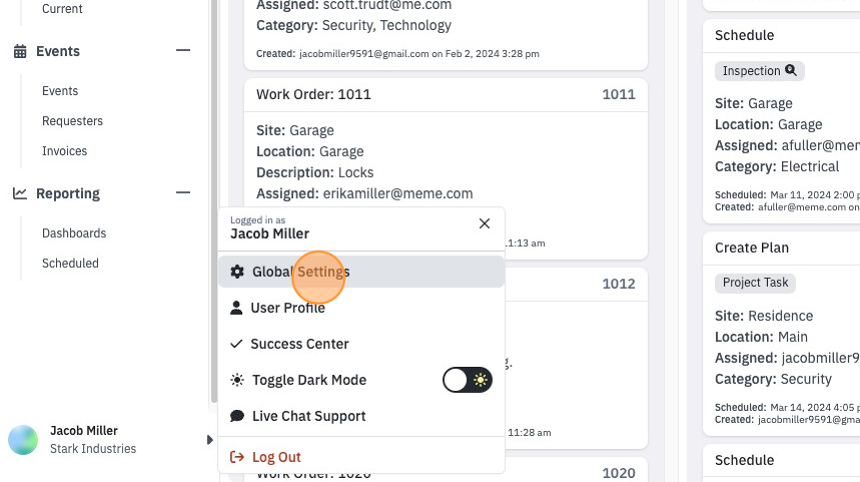This screenshot has width=860, height=482.
Task: Collapse the Events section
Action: [x=183, y=50]
